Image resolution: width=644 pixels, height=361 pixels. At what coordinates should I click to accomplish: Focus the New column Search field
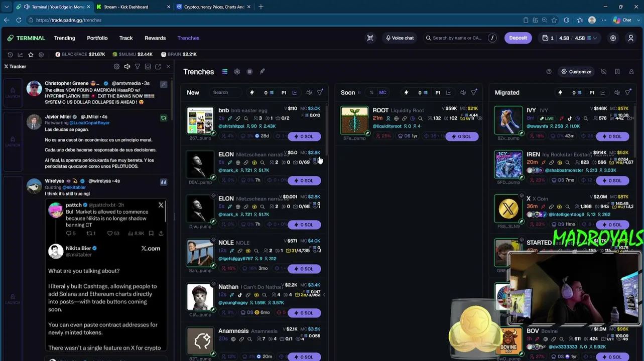[x=226, y=93]
